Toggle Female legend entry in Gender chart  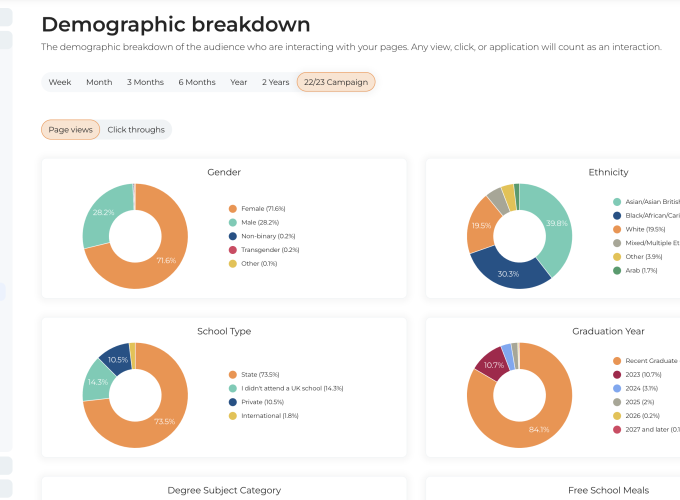point(257,209)
